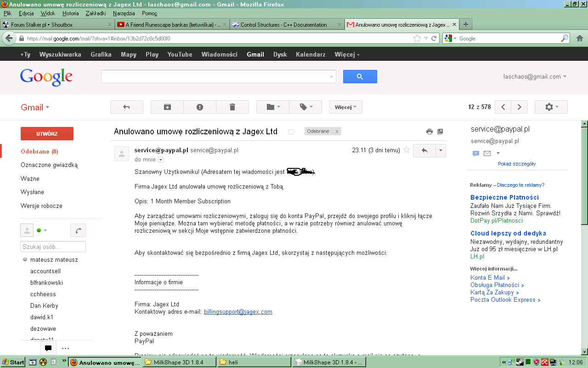Open the Odebrane (8) inbox folder
Screen dimensions: 588x368
point(40,151)
